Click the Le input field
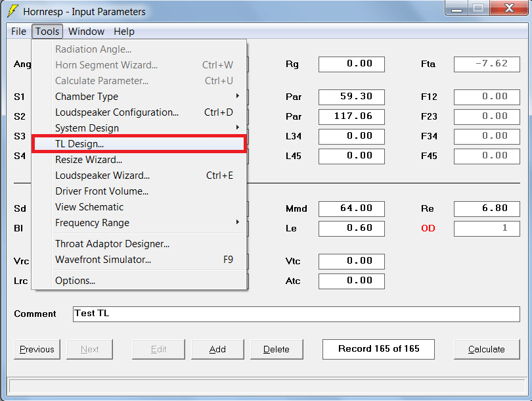Screen dimensions: 532x401 (351, 229)
